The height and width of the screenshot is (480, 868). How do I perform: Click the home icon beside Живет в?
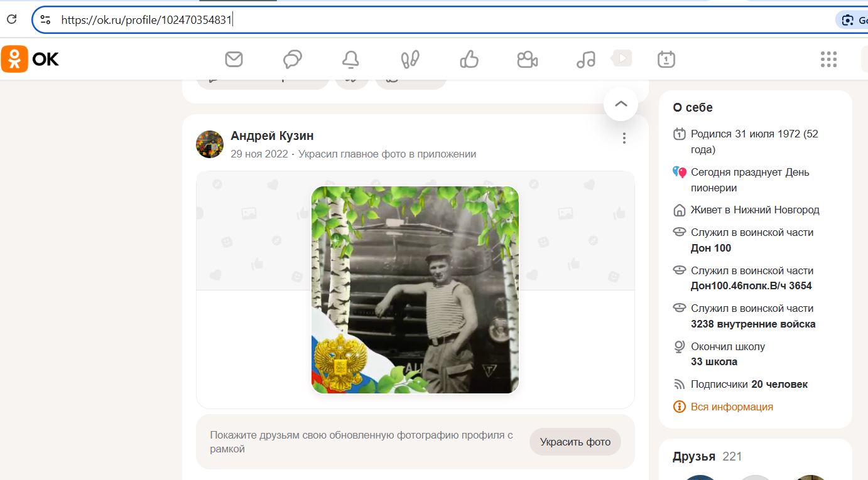[x=679, y=210]
